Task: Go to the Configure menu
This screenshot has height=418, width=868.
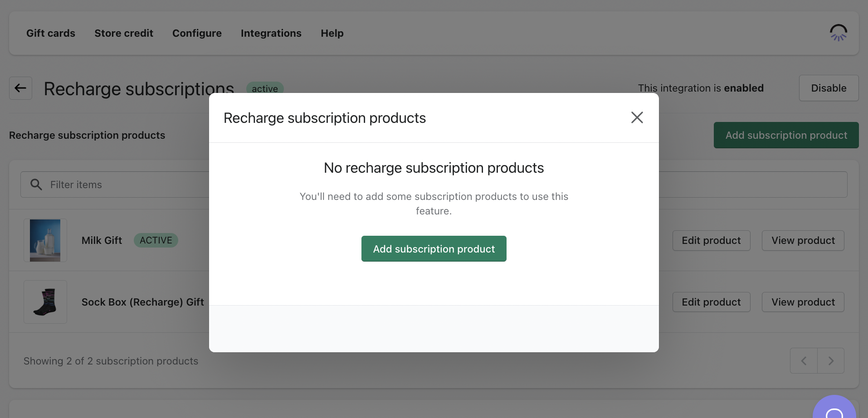Action: tap(197, 33)
